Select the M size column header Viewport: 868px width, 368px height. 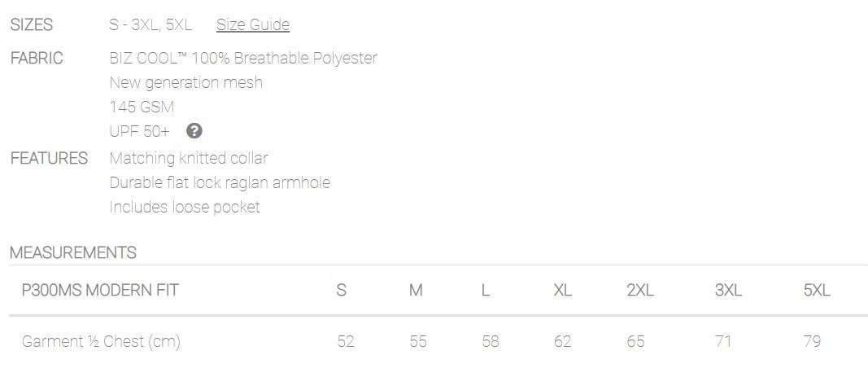click(416, 290)
